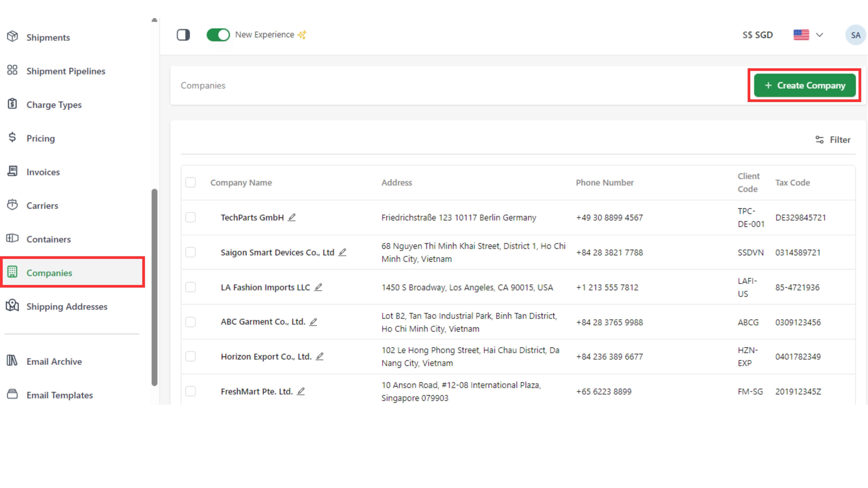This screenshot has height=488, width=868.
Task: Click the Create Company button
Action: coord(805,86)
